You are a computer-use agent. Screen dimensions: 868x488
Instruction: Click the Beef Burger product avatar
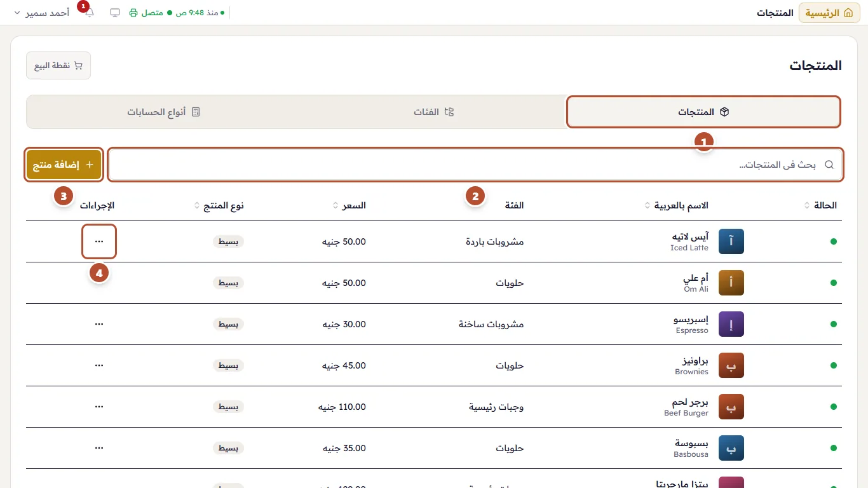point(731,407)
